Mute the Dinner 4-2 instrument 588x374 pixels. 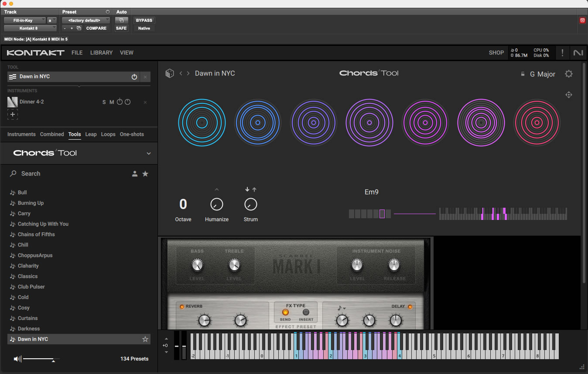112,102
